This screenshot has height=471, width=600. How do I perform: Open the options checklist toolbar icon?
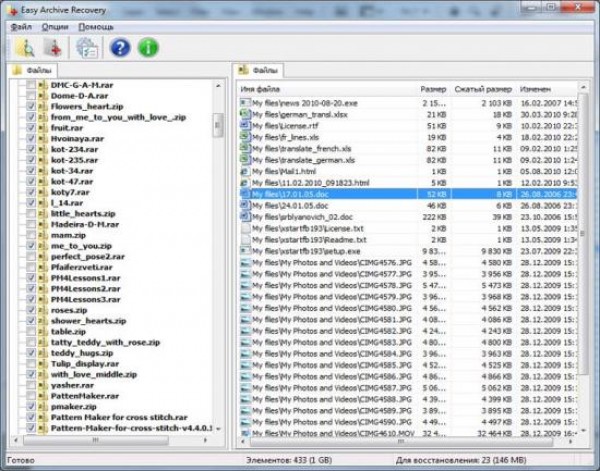click(87, 48)
